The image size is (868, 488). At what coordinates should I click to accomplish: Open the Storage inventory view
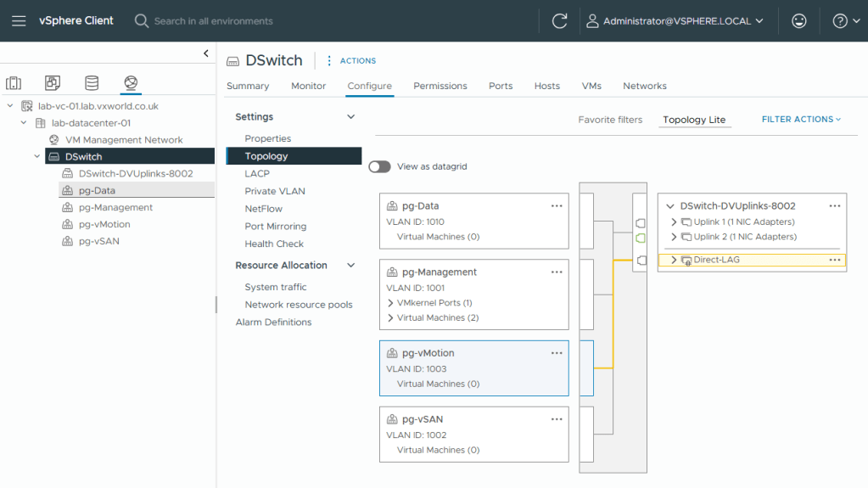coord(92,82)
